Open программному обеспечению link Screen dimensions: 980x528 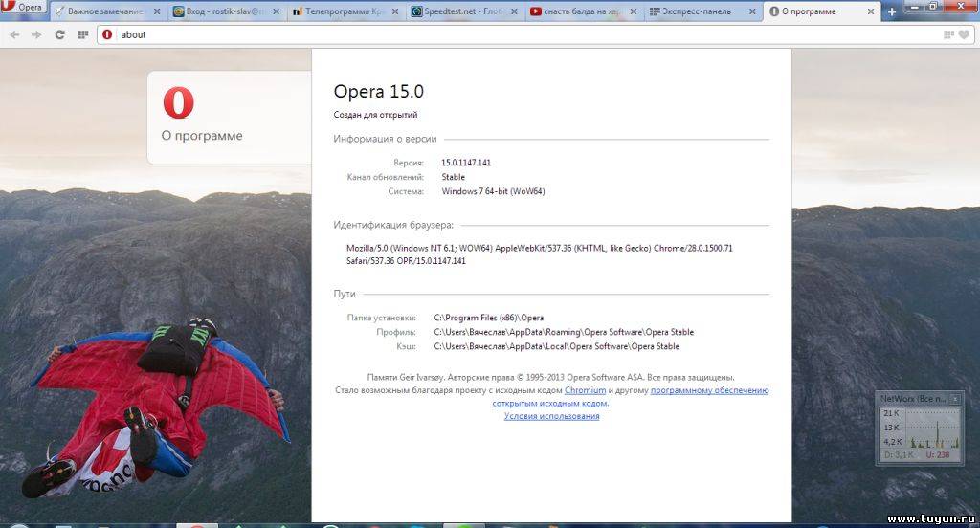click(709, 390)
